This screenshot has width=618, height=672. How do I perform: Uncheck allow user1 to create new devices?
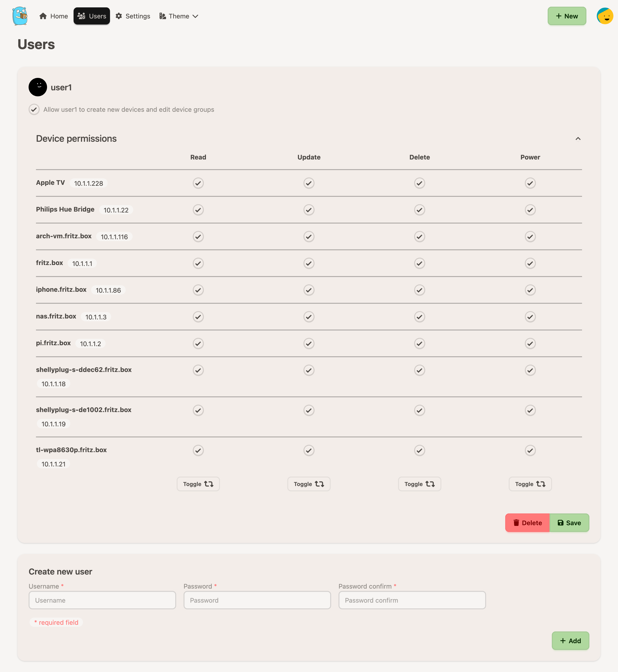(34, 110)
